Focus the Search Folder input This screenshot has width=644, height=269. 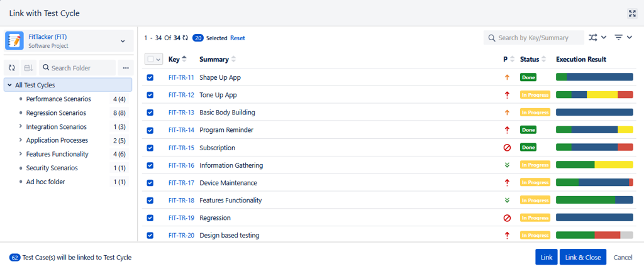(77, 68)
